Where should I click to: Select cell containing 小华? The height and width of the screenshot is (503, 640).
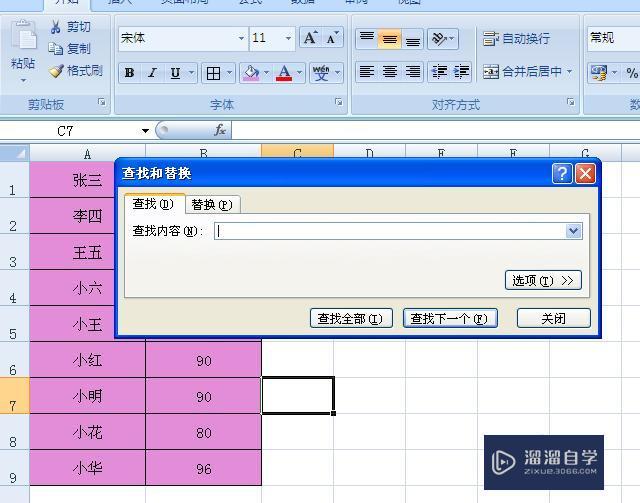point(87,468)
